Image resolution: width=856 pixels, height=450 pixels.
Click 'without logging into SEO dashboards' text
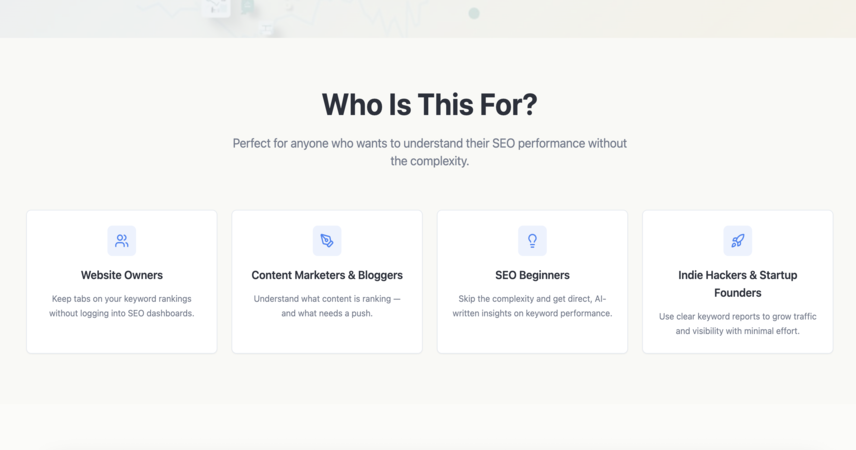(122, 313)
